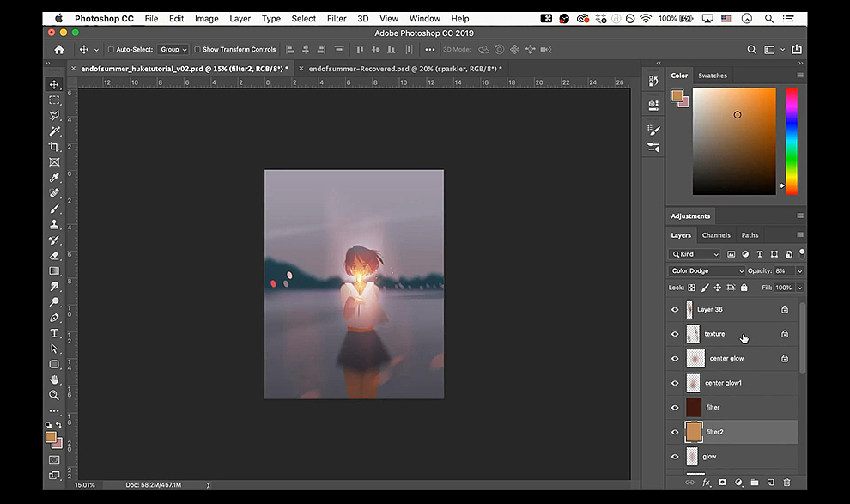
Task: Hide the texture layer
Action: (675, 334)
